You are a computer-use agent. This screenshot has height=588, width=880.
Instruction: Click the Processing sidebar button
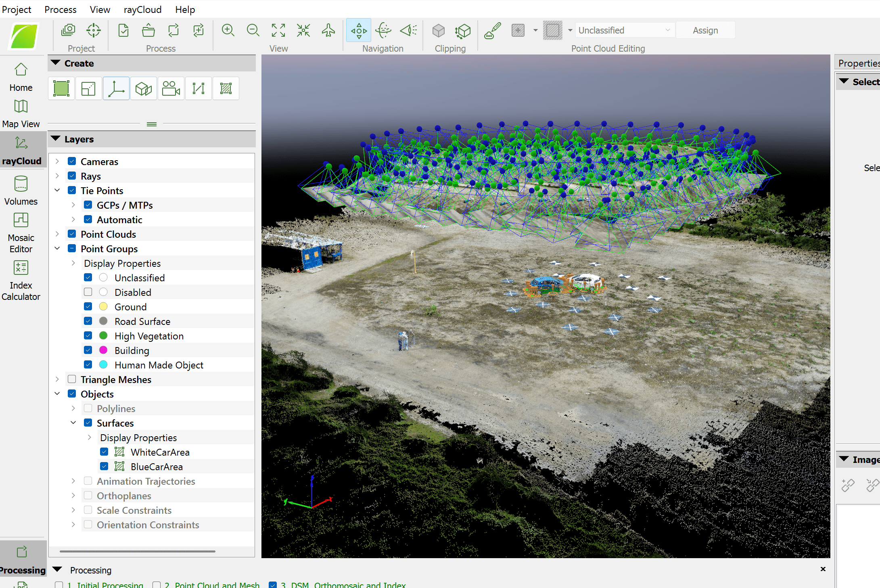pyautogui.click(x=23, y=559)
